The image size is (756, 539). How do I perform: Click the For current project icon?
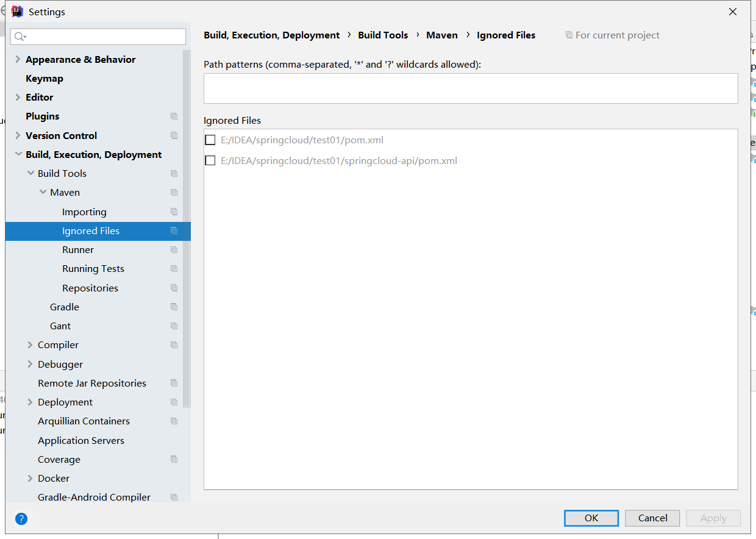click(x=569, y=35)
